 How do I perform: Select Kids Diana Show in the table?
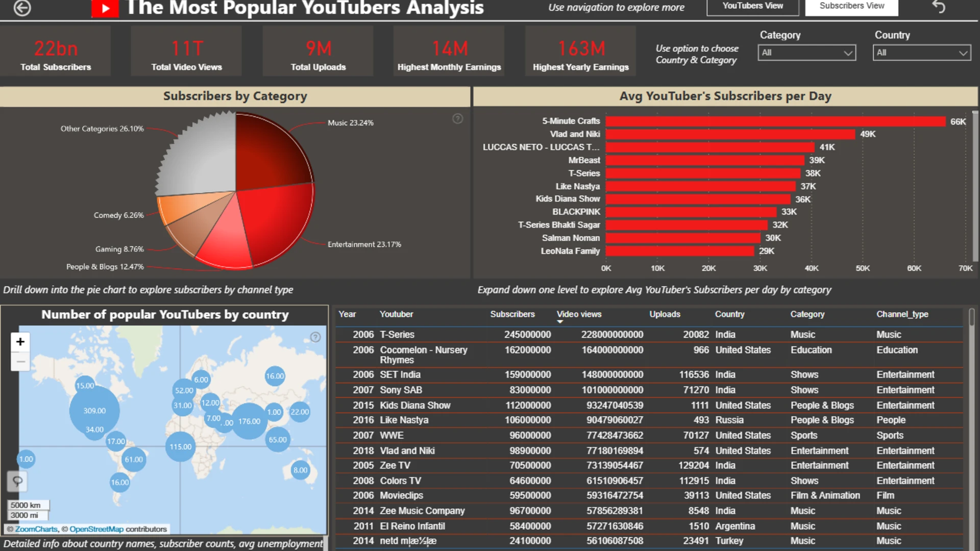coord(415,405)
